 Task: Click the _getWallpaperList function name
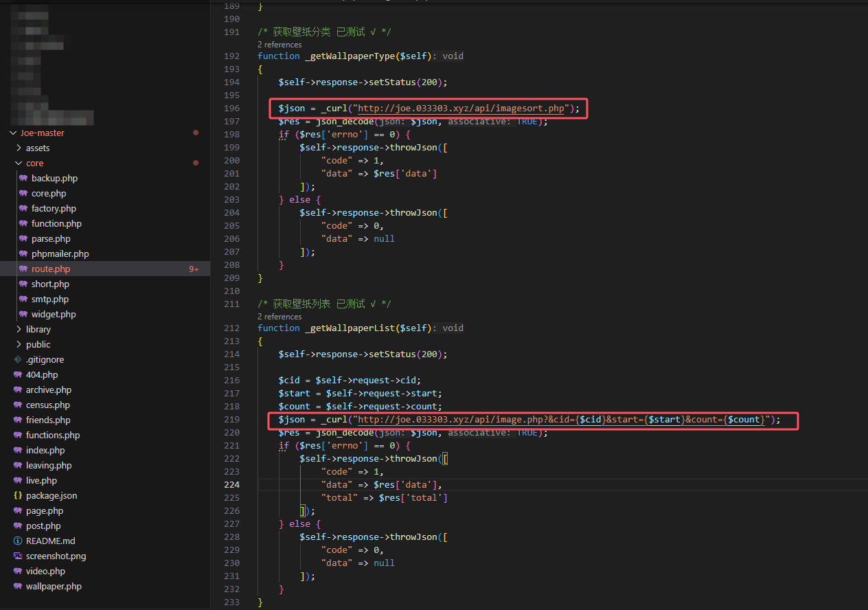click(349, 328)
